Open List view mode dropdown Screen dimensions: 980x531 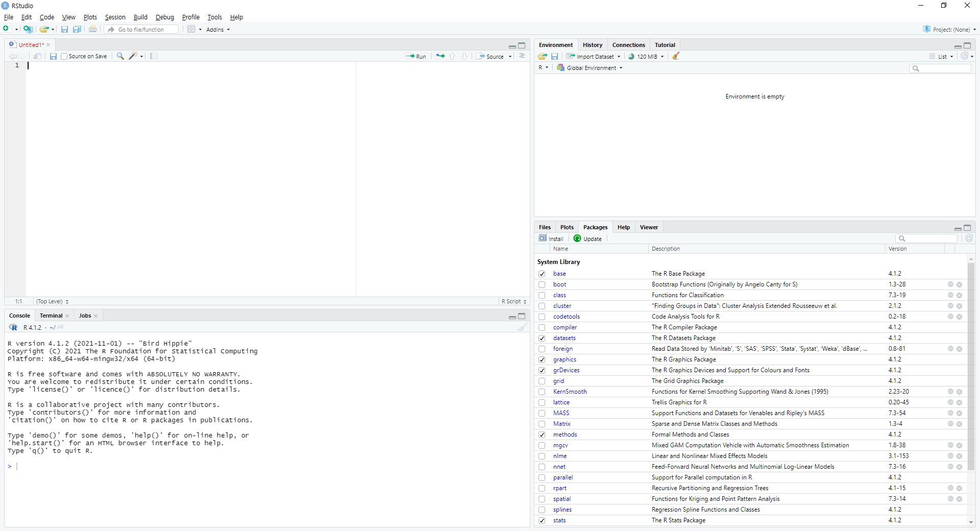pos(941,57)
